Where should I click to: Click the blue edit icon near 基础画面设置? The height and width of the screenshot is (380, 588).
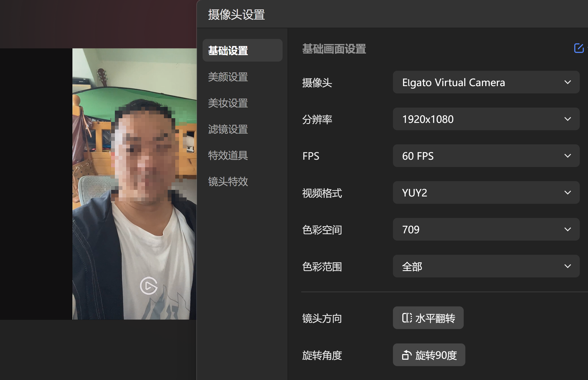click(x=579, y=48)
